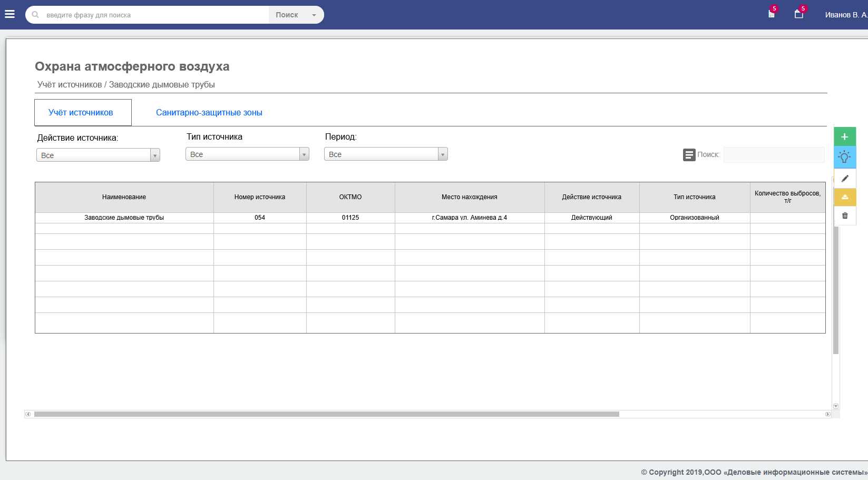
Task: Click the breadcrumb Учёт источников / Заводские дымовые трубы
Action: click(x=126, y=84)
